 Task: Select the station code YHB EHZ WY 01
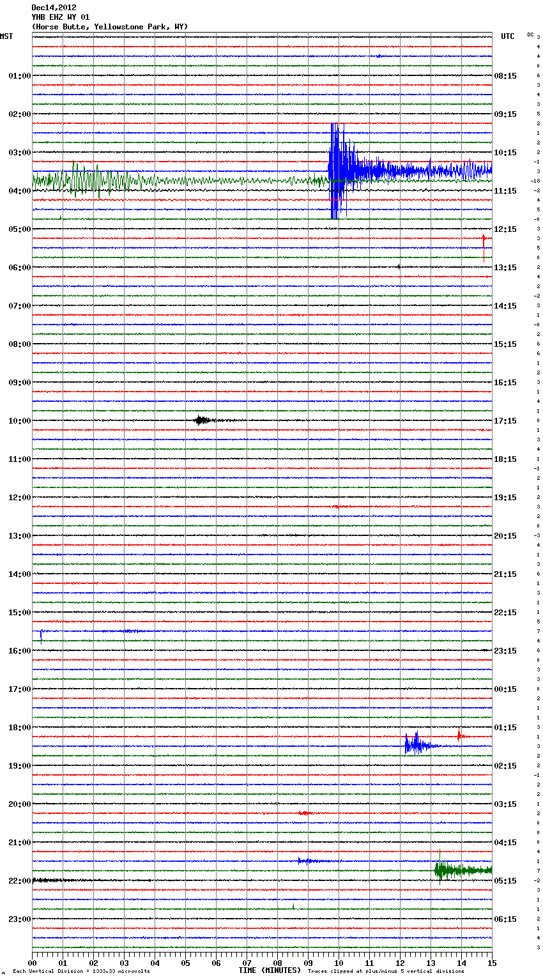(61, 17)
